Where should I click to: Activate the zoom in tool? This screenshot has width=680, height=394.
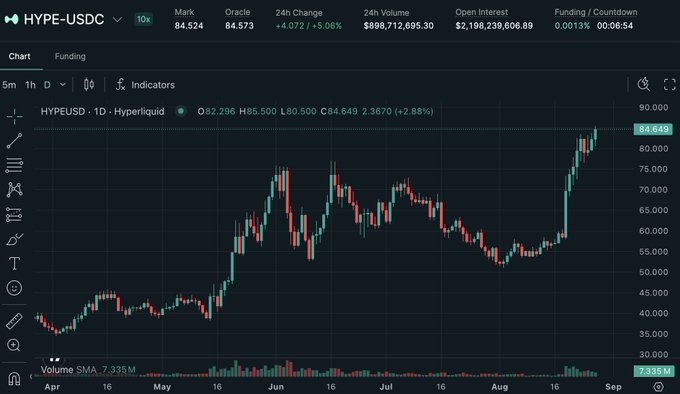click(x=14, y=345)
